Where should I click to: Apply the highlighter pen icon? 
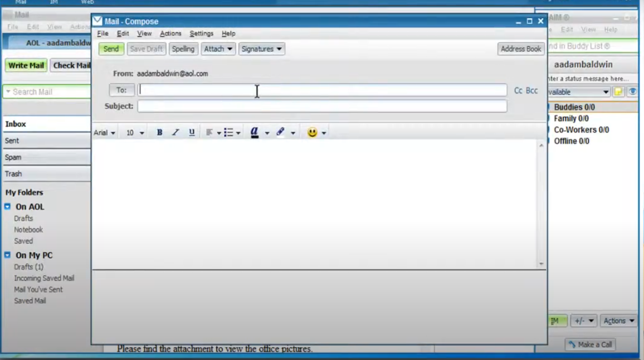pos(280,132)
